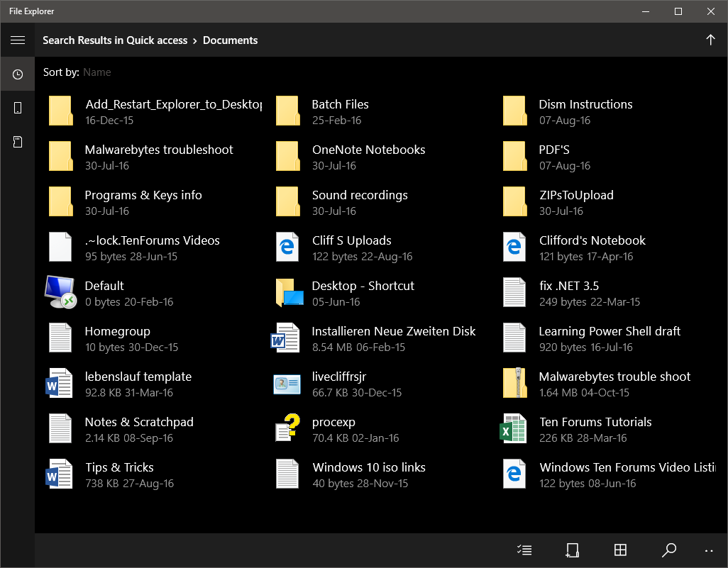Select the Recent clock icon in sidebar
The height and width of the screenshot is (568, 728).
(18, 74)
